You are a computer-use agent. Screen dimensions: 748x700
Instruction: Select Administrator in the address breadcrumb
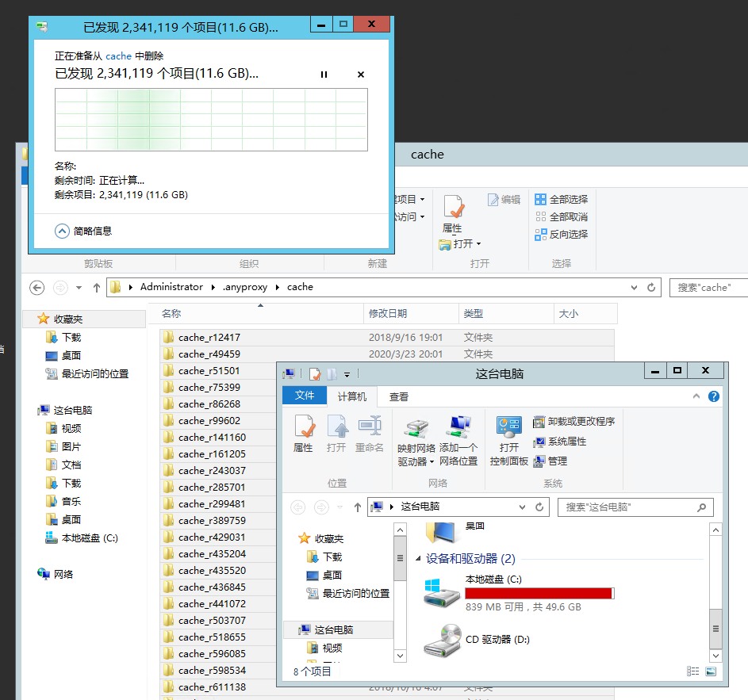[171, 287]
